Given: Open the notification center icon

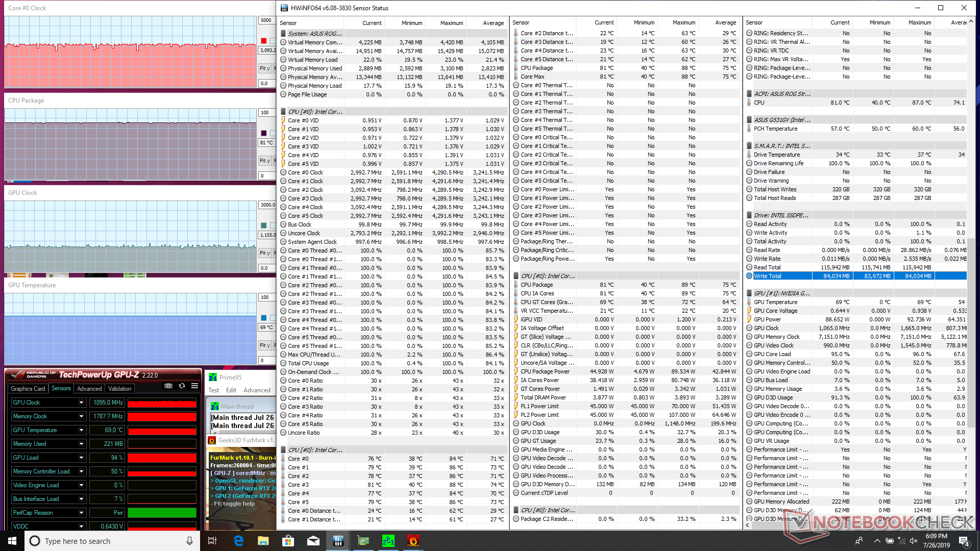Looking at the screenshot, I should tap(964, 541).
